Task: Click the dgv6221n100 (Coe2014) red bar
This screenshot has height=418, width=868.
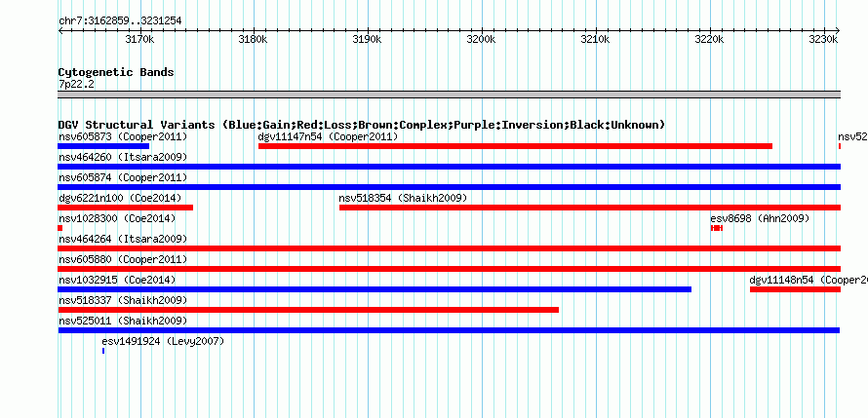Action: (x=126, y=208)
